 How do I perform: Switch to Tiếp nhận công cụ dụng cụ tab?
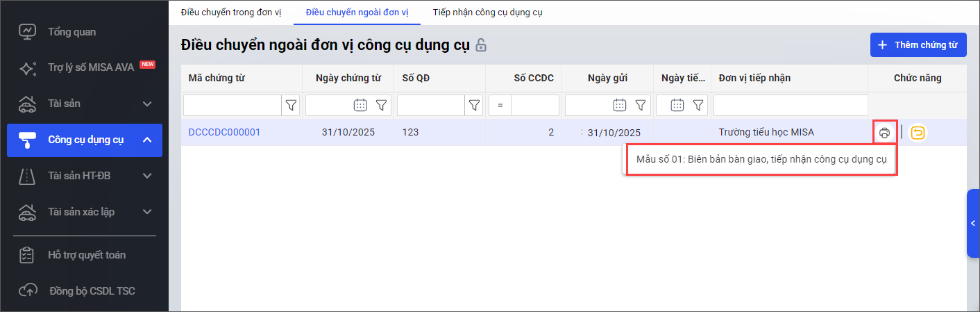tap(487, 13)
